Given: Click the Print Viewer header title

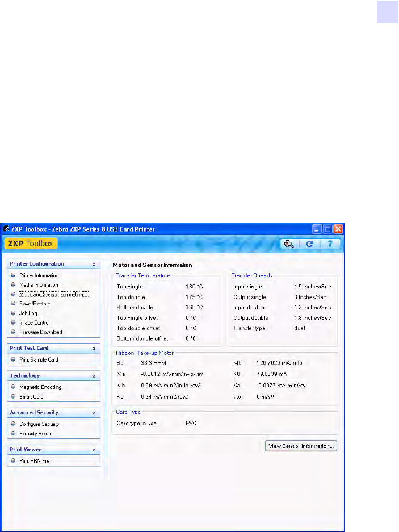Looking at the screenshot, I should pos(26,449).
